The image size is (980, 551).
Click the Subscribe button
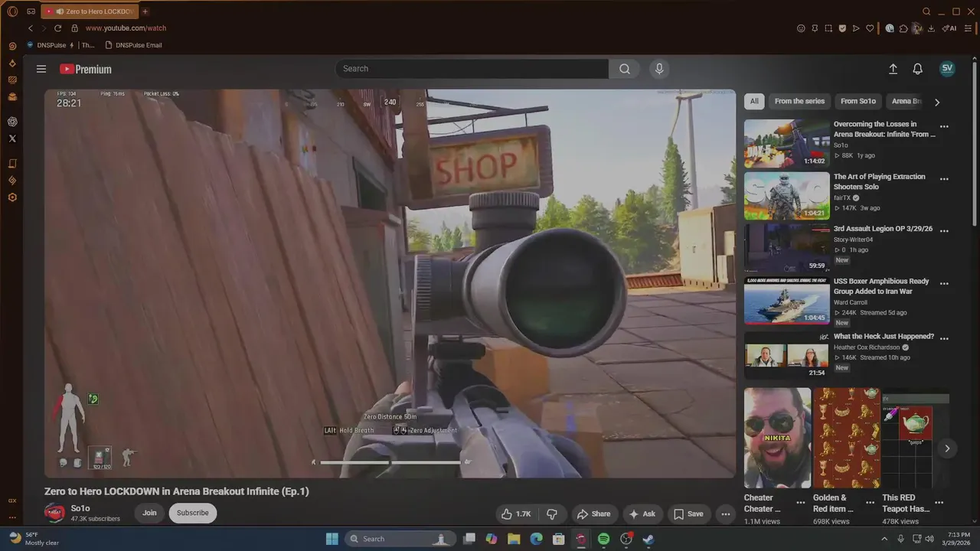193,513
